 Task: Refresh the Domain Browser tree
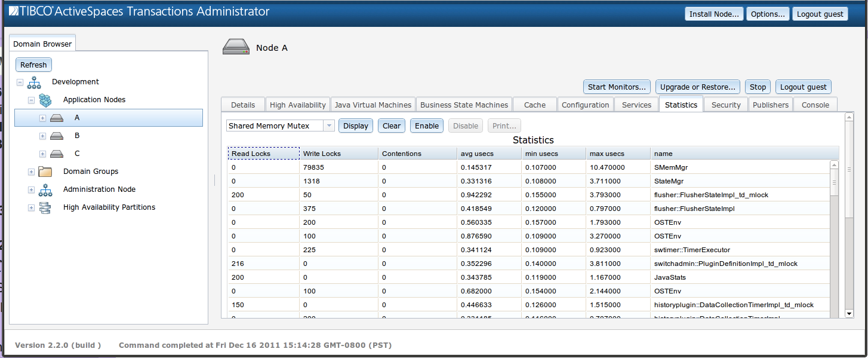[x=33, y=65]
